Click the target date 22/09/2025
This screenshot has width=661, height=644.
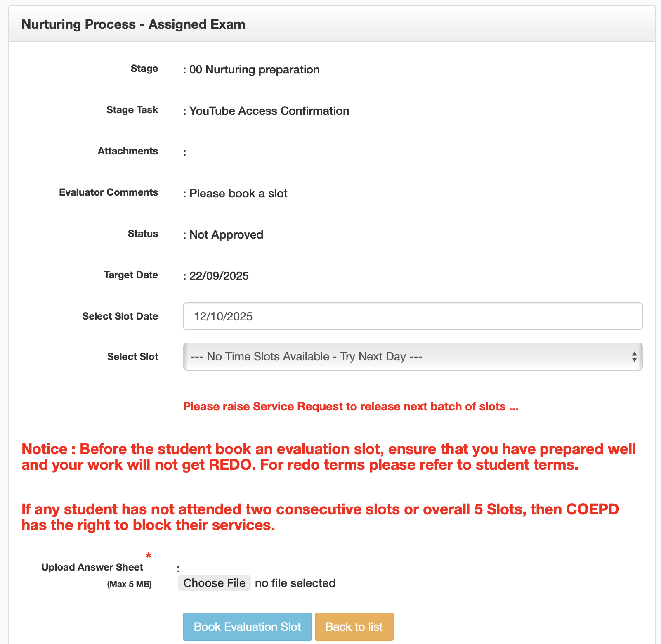tap(219, 276)
